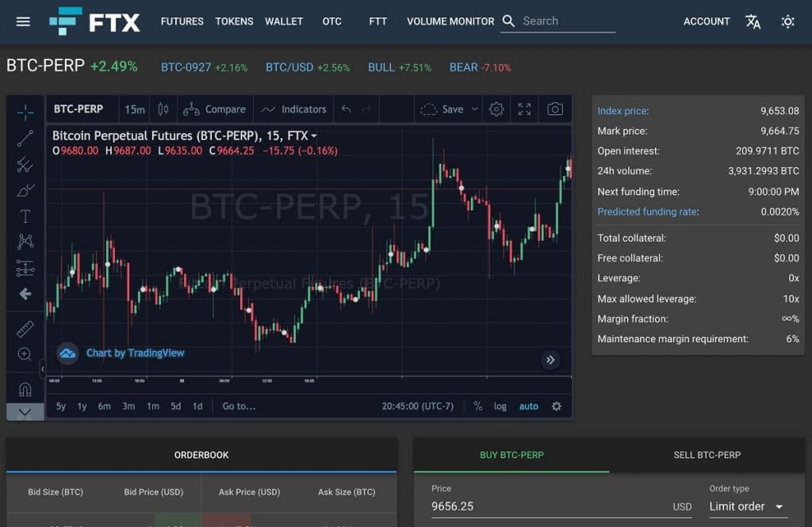This screenshot has height=527, width=812.
Task: Click the FTX logo
Action: click(x=95, y=21)
